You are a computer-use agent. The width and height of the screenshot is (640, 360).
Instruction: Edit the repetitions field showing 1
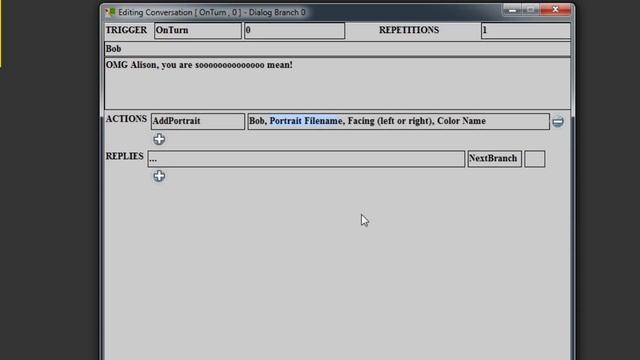pyautogui.click(x=526, y=31)
